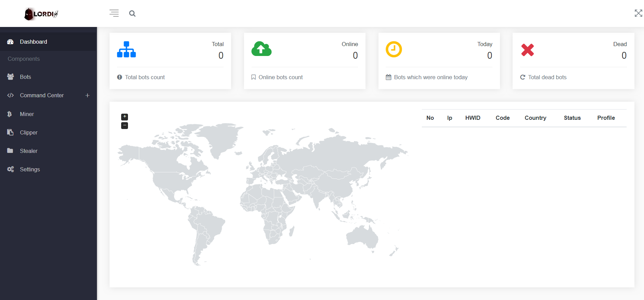
Task: Open Dashboard in the sidebar
Action: coord(48,42)
